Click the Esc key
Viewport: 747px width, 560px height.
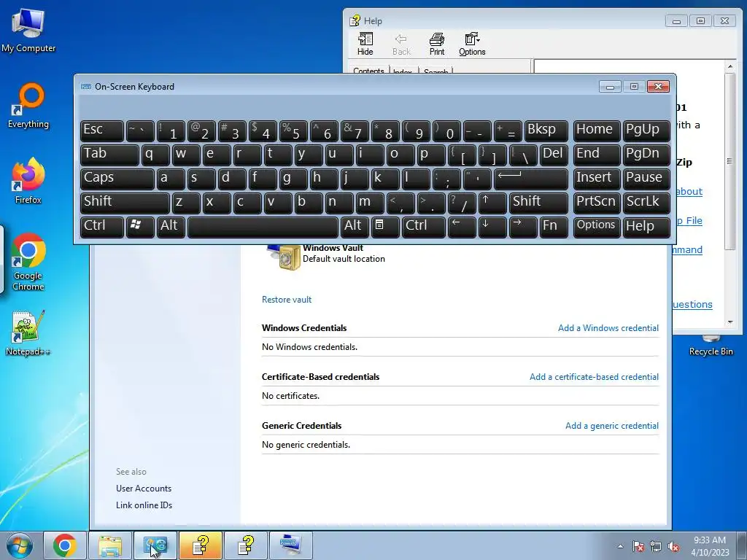(102, 131)
